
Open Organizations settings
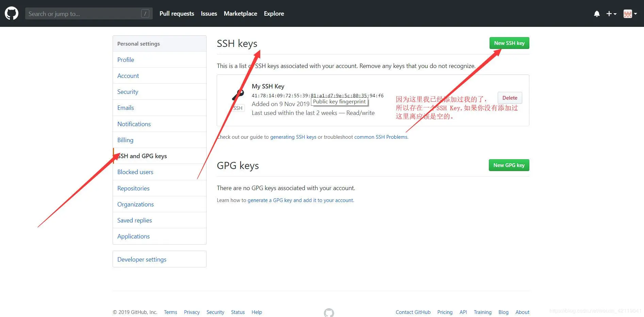(x=160, y=204)
